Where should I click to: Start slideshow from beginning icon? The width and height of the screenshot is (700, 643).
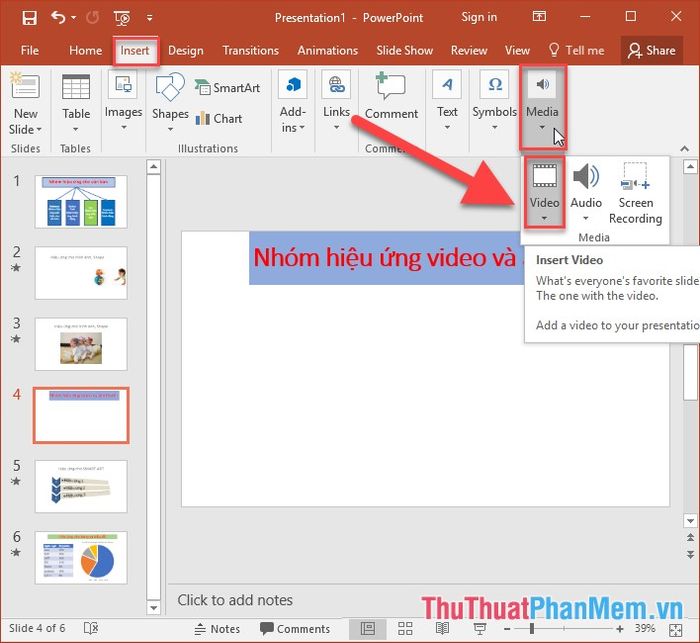tap(122, 18)
